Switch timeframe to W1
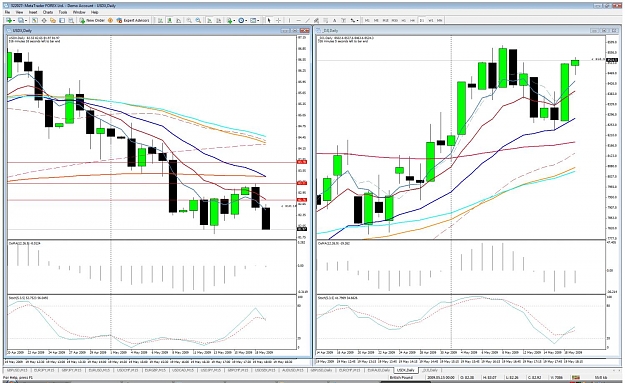This screenshot has height=383, width=625. (x=431, y=20)
